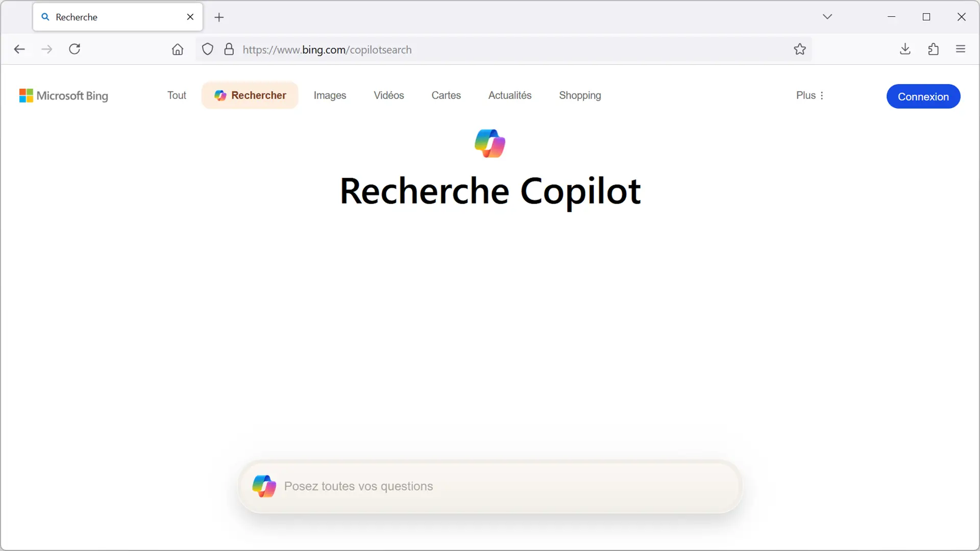Open a new tab
Screen dimensions: 980x551
219,17
